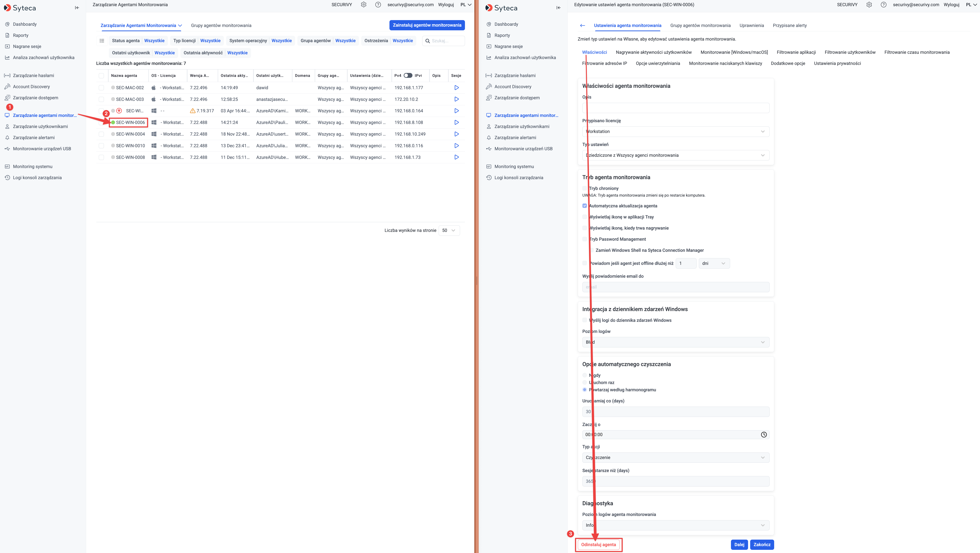Viewport: 980px width, 553px height.
Task: Toggle Automatyczna aktualizacja agenta checkbox
Action: [584, 206]
